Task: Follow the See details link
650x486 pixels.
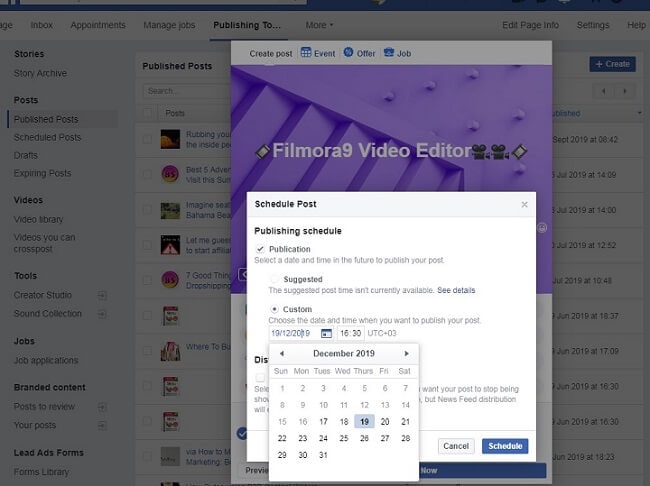Action: 456,290
